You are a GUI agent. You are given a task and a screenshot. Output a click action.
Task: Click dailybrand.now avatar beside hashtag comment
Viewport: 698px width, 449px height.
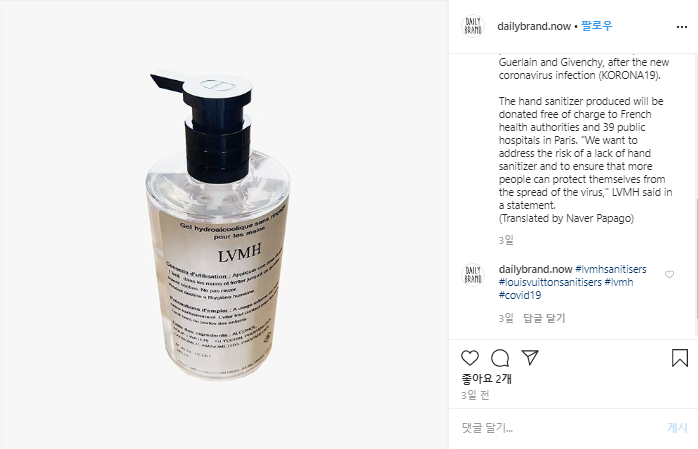point(473,275)
